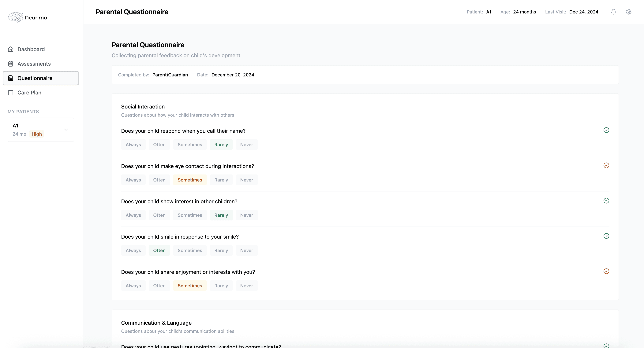Screen dimensions: 644x348
Task: Click the Dashboard home icon
Action: 10,49
